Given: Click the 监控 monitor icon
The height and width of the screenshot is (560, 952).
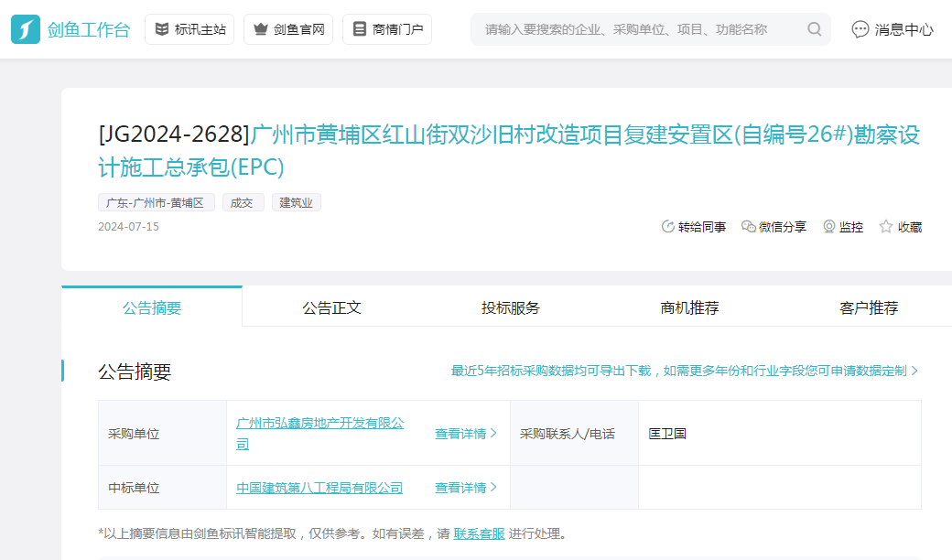Looking at the screenshot, I should 828,227.
